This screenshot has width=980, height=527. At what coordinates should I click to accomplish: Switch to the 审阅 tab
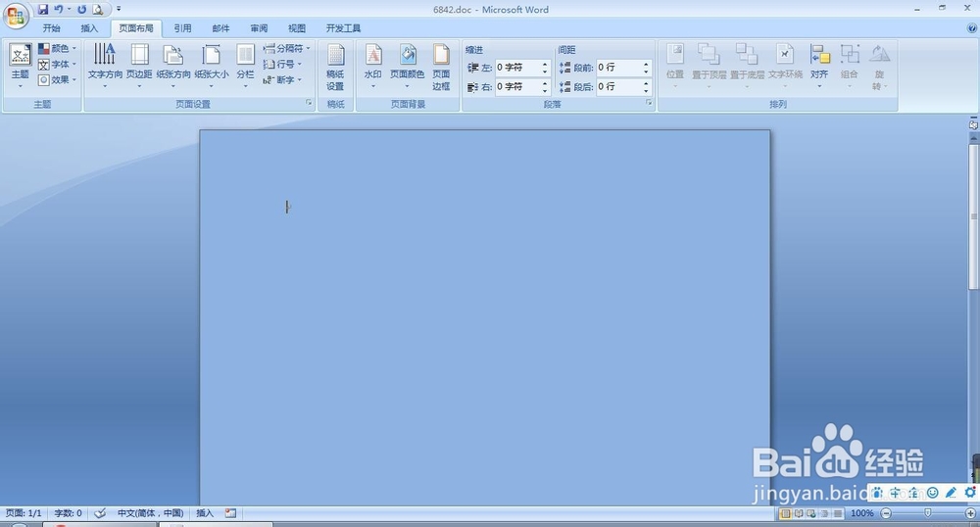click(x=259, y=28)
